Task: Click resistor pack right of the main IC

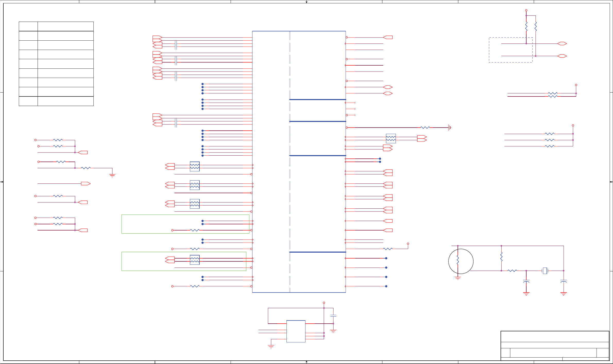Action: [391, 138]
